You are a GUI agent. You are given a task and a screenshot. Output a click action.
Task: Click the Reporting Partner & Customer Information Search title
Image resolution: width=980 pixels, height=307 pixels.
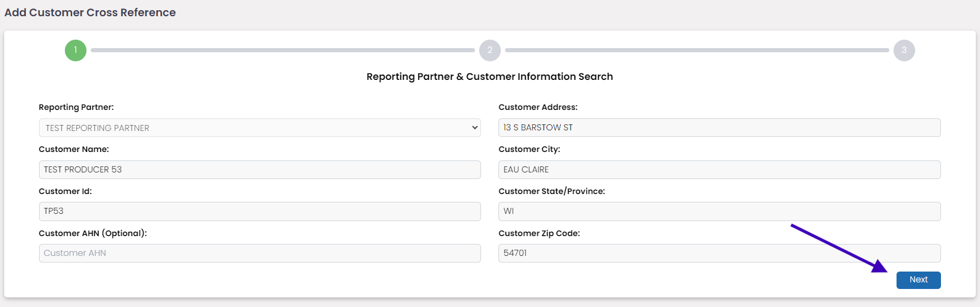[x=489, y=76]
